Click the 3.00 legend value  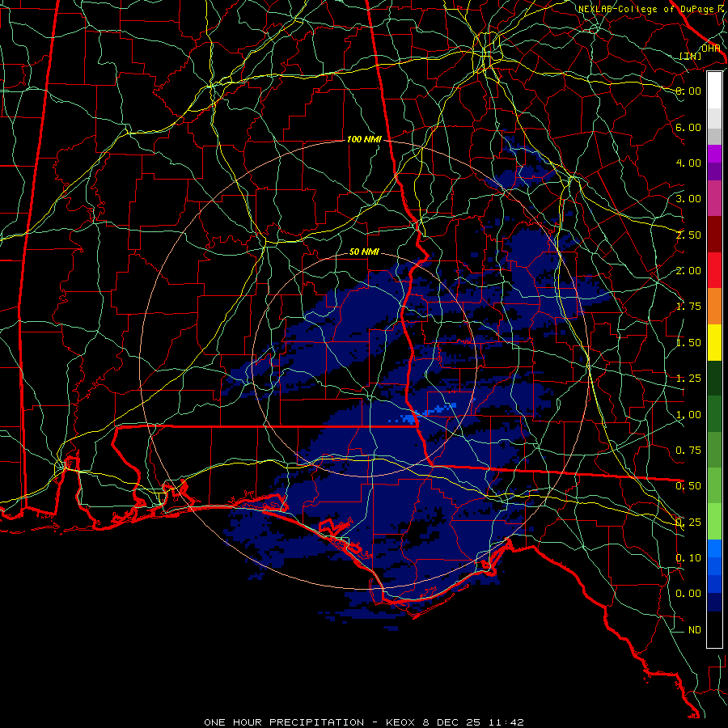point(688,199)
